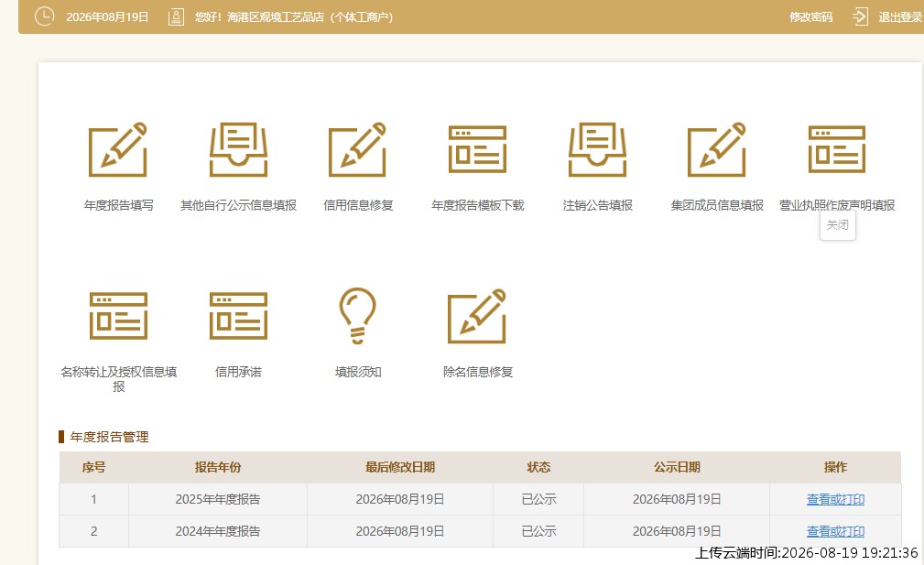924x565 pixels.
Task: Open the 注销公告填报 tray icon
Action: coord(597,149)
